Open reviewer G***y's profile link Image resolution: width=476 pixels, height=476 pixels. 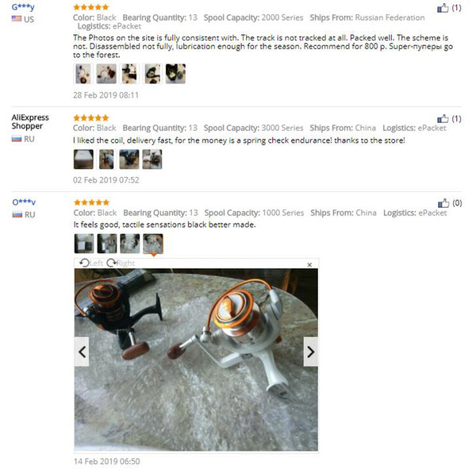(23, 6)
